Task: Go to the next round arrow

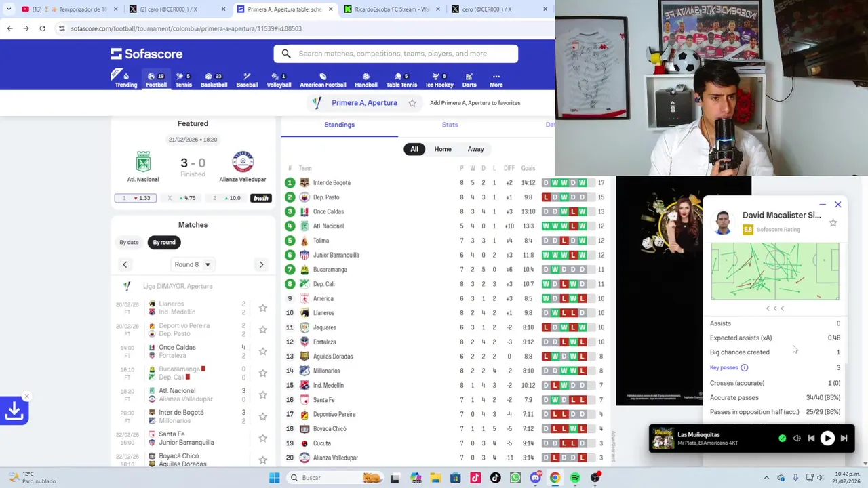Action: point(261,264)
